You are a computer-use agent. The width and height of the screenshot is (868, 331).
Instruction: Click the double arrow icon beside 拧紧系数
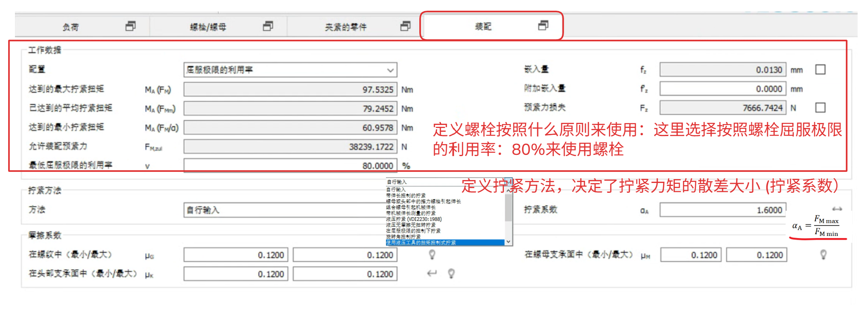pyautogui.click(x=837, y=209)
